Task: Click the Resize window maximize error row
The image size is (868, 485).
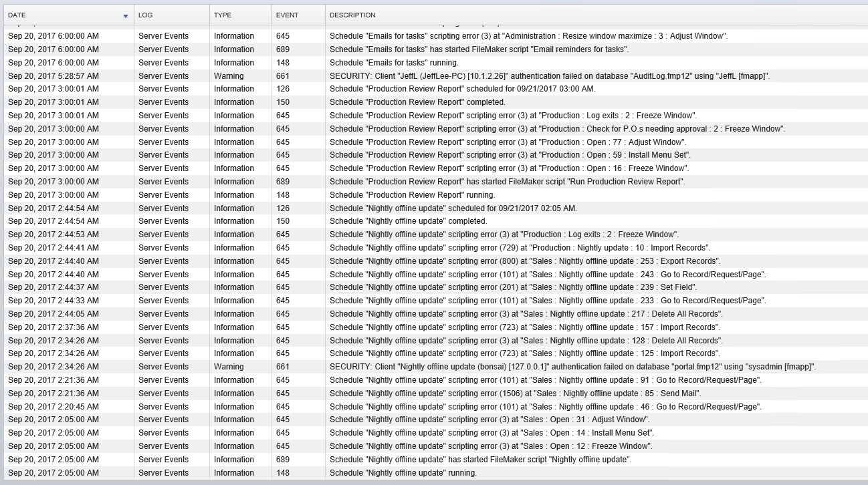Action: [528, 36]
